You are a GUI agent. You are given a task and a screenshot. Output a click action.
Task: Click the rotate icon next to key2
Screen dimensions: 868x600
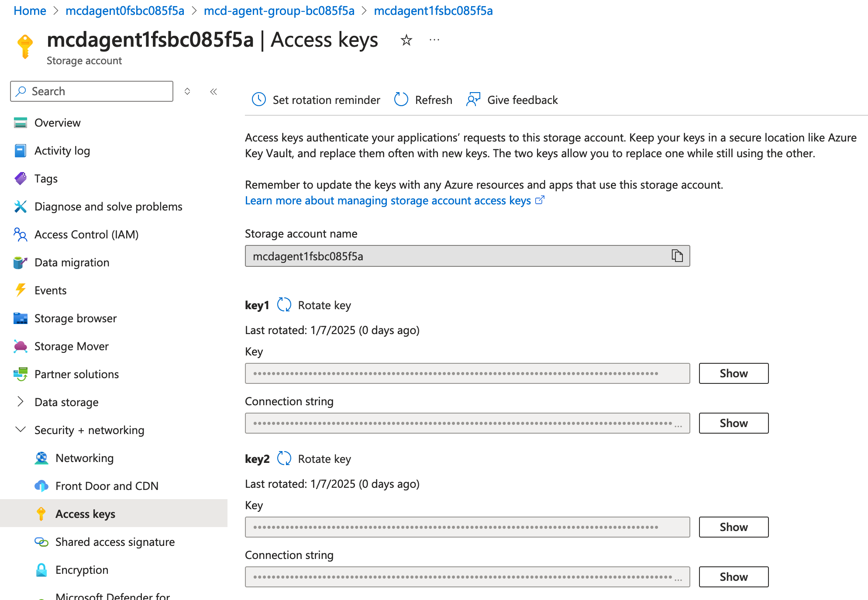tap(284, 459)
